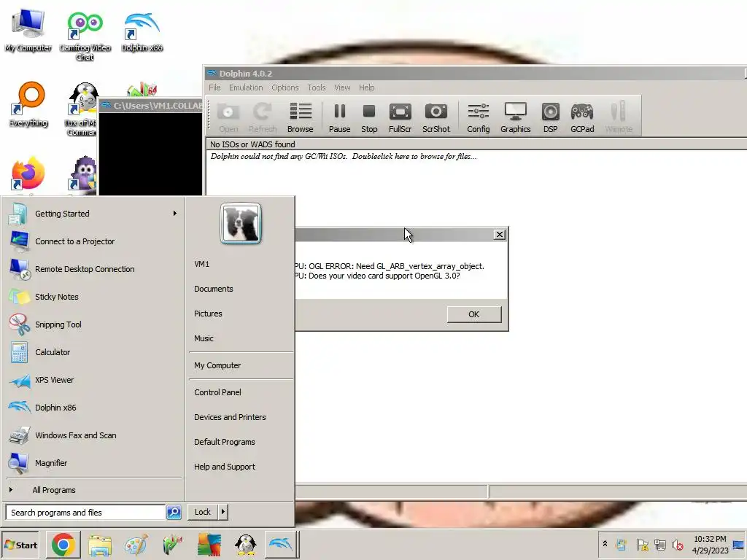Open Google Chrome from the taskbar
The height and width of the screenshot is (560, 747).
[63, 544]
